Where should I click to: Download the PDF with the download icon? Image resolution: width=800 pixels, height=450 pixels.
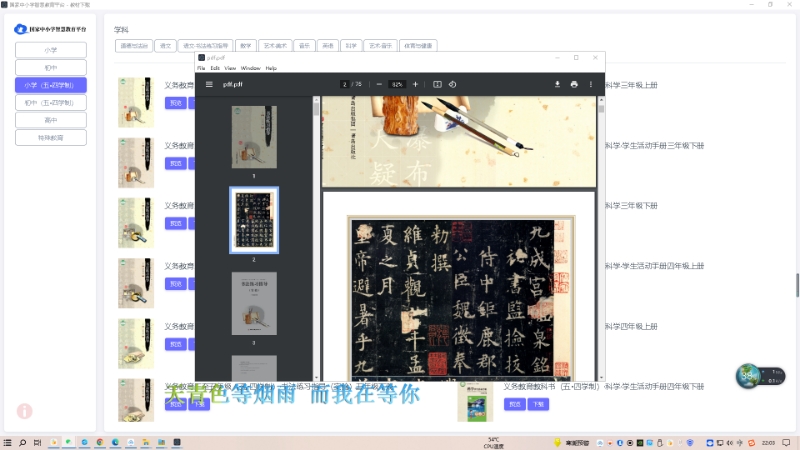tap(557, 85)
